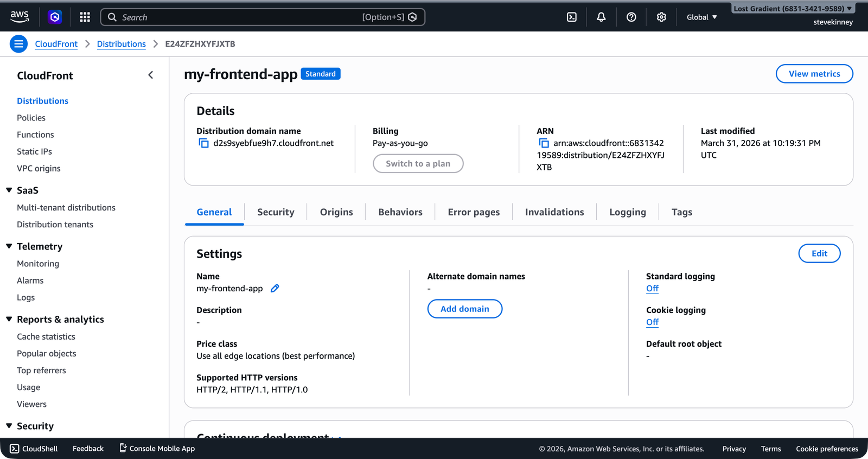Open the Global region dropdown

pyautogui.click(x=701, y=17)
